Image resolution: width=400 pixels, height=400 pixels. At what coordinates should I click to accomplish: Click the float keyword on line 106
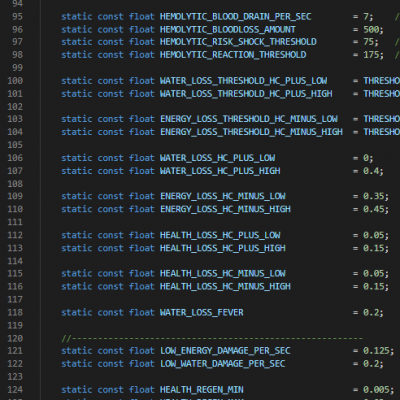coord(142,158)
